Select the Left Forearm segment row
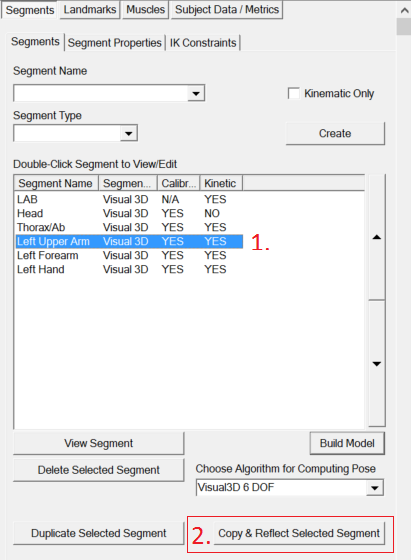The width and height of the screenshot is (411, 560). click(x=129, y=255)
